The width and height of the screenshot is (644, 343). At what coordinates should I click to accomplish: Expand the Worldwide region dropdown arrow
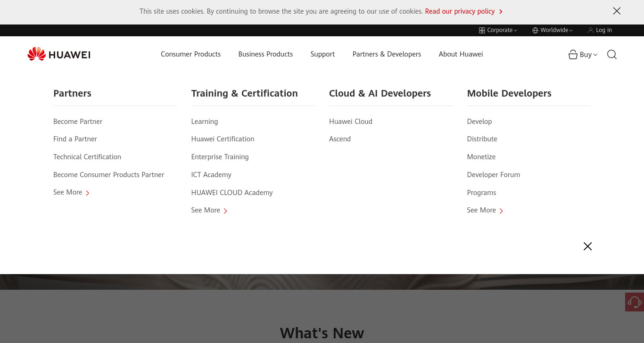point(571,31)
